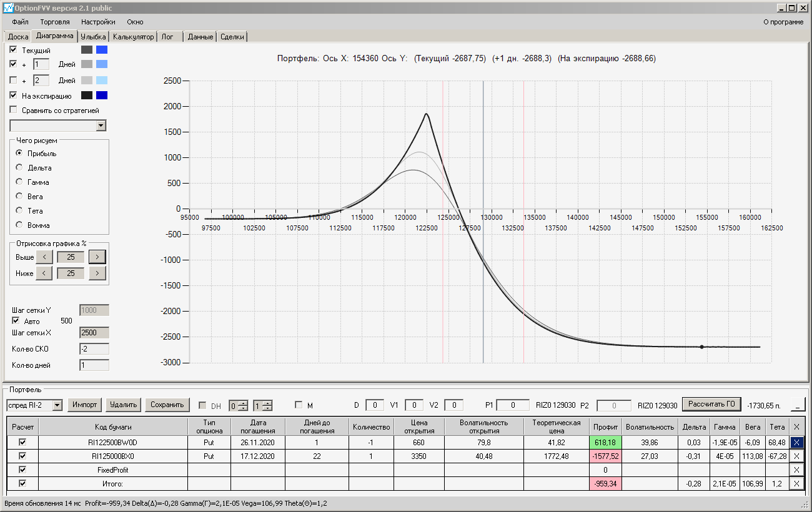
Task: Remove the RI125000BX0 row using X
Action: pos(796,456)
